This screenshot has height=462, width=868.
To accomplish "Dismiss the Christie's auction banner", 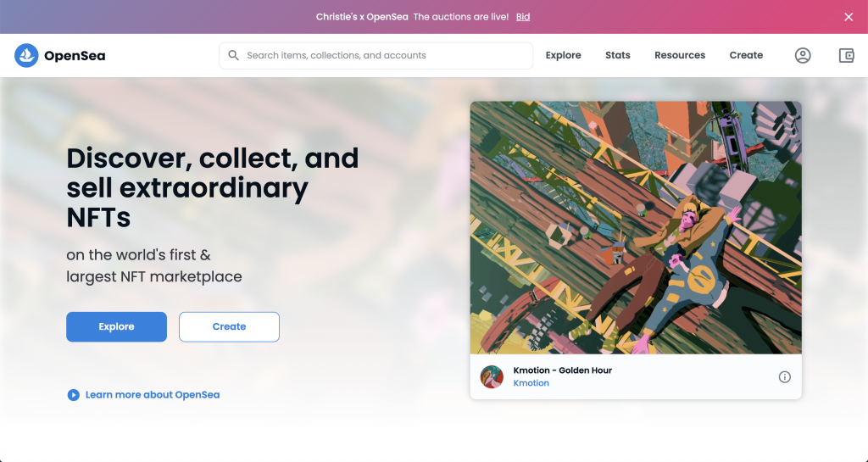I will coord(849,17).
